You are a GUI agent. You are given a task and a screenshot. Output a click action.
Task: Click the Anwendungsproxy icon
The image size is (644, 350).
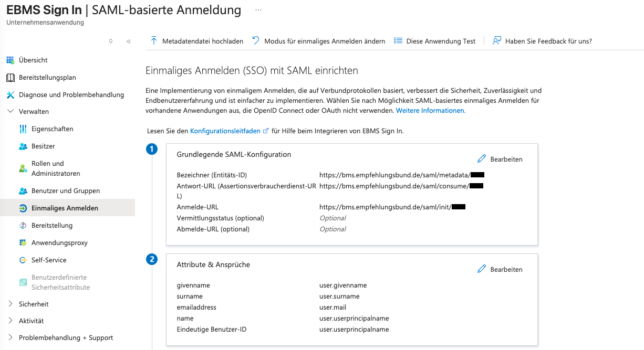(23, 243)
